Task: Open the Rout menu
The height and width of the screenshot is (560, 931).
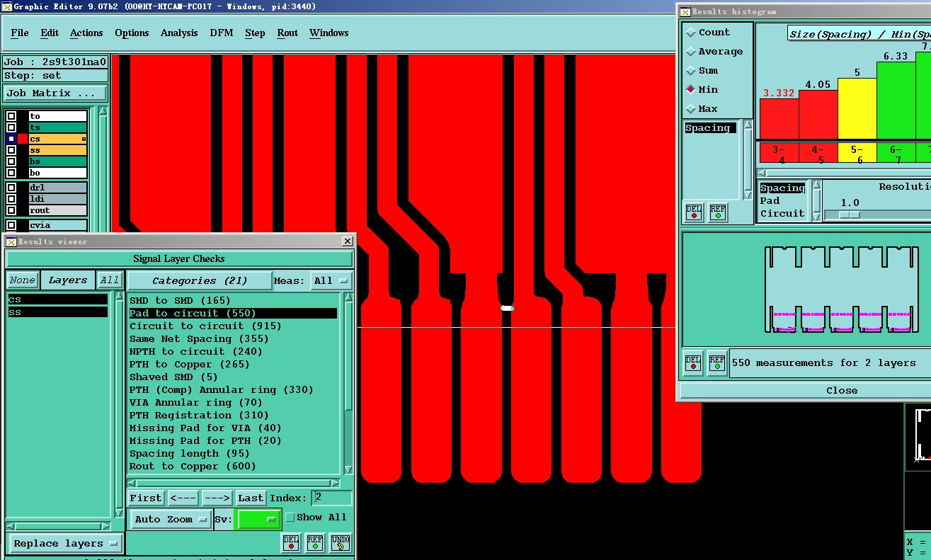Action: pyautogui.click(x=287, y=33)
